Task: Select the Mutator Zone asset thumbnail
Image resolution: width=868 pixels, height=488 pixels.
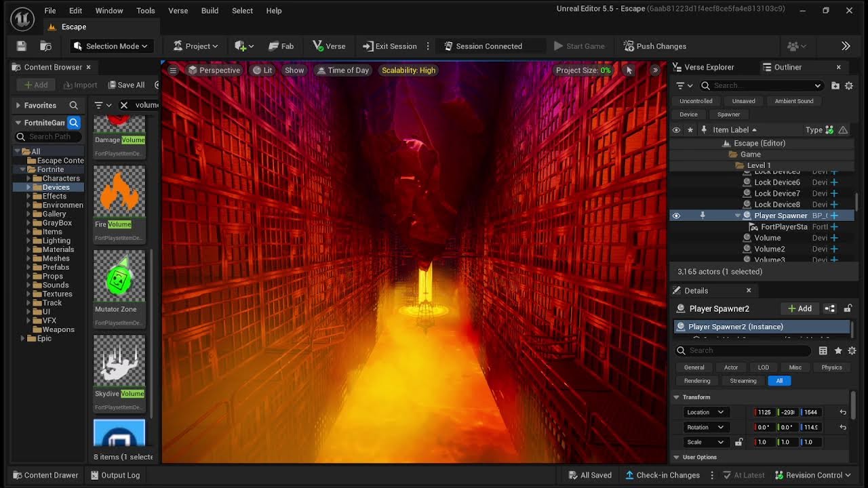Action: click(x=119, y=276)
